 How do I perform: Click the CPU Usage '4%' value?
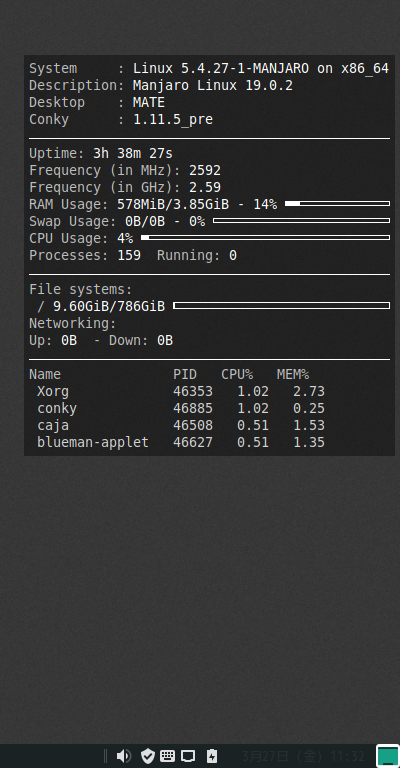coord(125,239)
